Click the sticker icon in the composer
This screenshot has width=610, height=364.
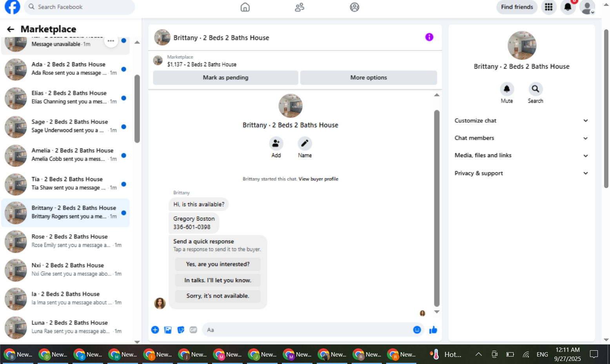[181, 330]
